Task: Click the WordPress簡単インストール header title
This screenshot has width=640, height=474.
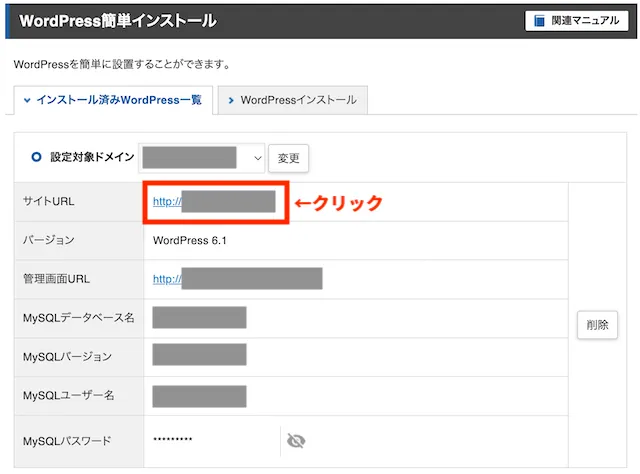Action: point(118,21)
